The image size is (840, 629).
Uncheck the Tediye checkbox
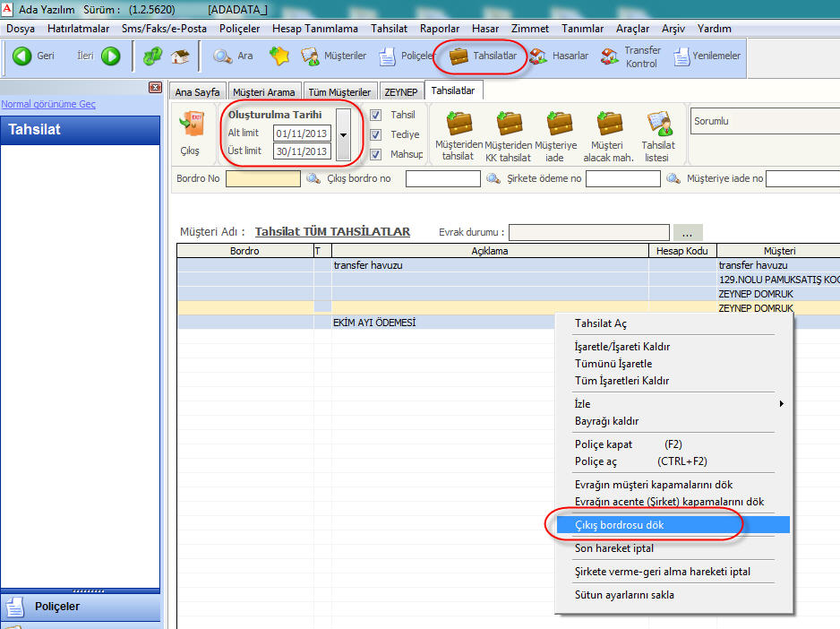[376, 134]
